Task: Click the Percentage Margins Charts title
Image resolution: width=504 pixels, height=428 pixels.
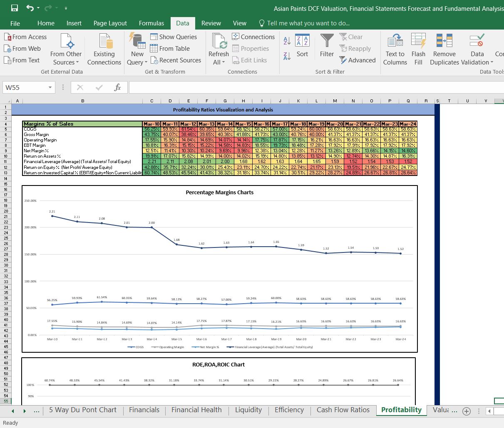Action: (219, 192)
